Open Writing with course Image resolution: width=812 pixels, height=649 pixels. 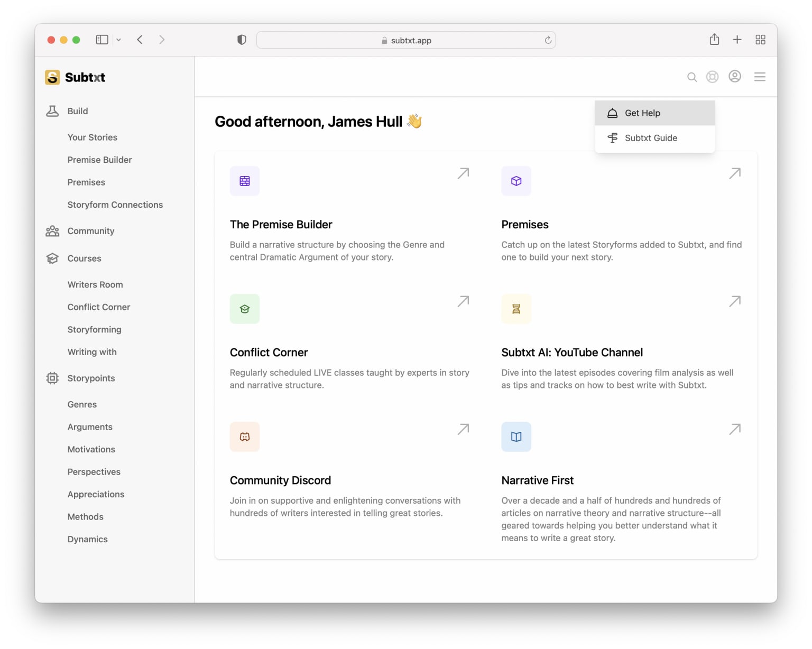tap(92, 352)
